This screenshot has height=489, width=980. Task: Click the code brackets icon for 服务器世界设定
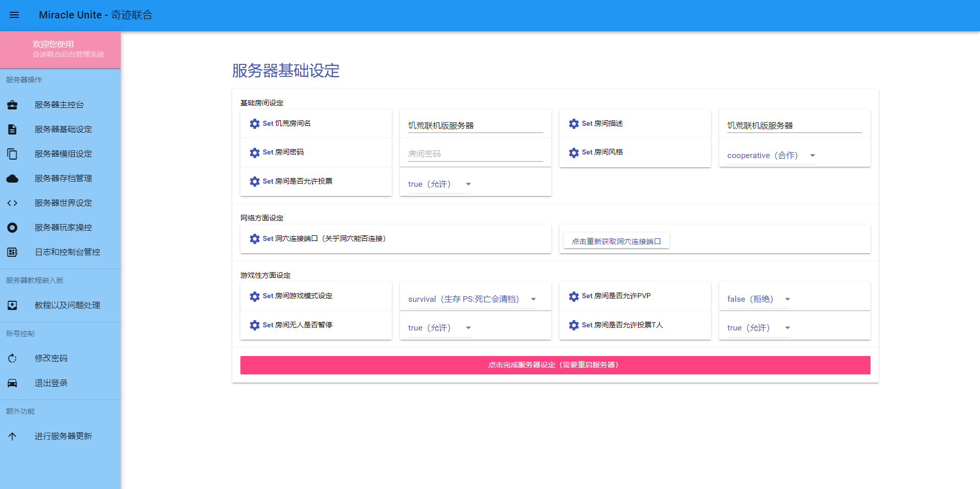click(12, 203)
